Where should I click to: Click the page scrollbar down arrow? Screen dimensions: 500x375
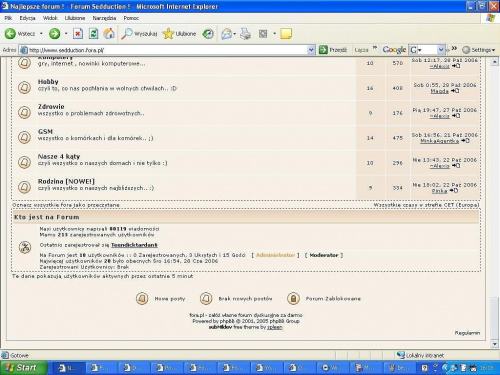point(495,344)
